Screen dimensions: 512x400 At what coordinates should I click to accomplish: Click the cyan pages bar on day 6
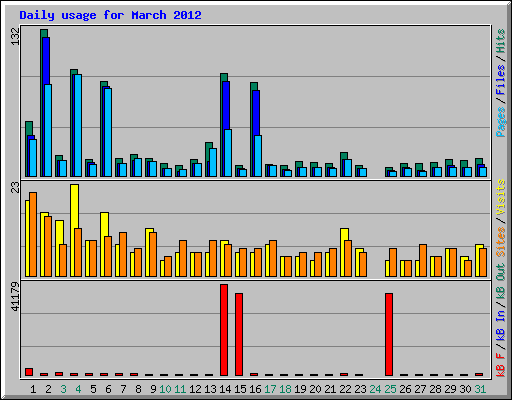pyautogui.click(x=108, y=132)
